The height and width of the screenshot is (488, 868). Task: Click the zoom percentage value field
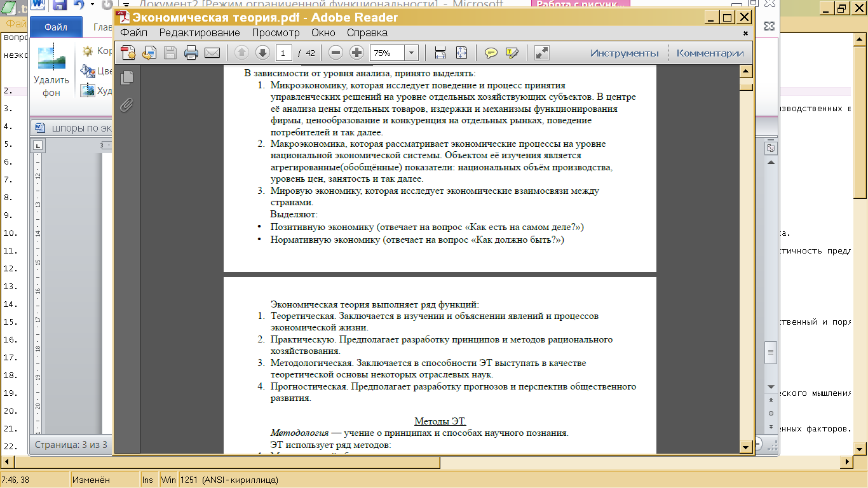[x=387, y=53]
